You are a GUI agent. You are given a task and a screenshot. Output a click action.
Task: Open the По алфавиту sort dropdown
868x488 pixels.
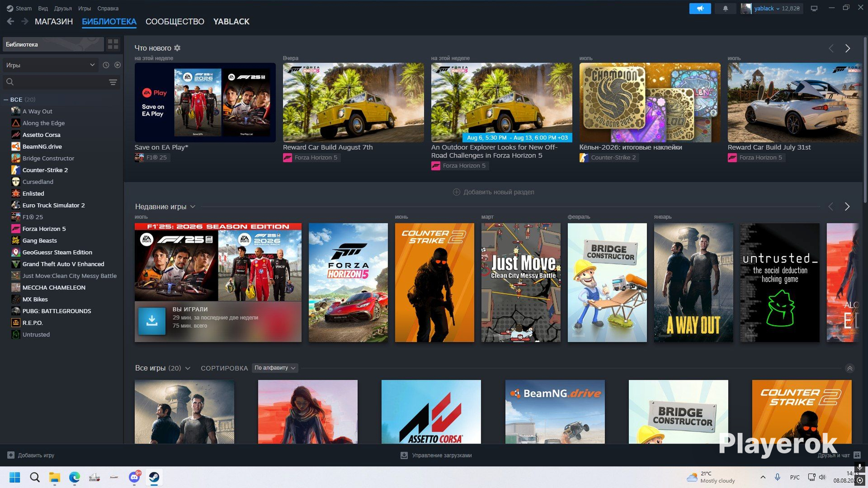pyautogui.click(x=275, y=368)
